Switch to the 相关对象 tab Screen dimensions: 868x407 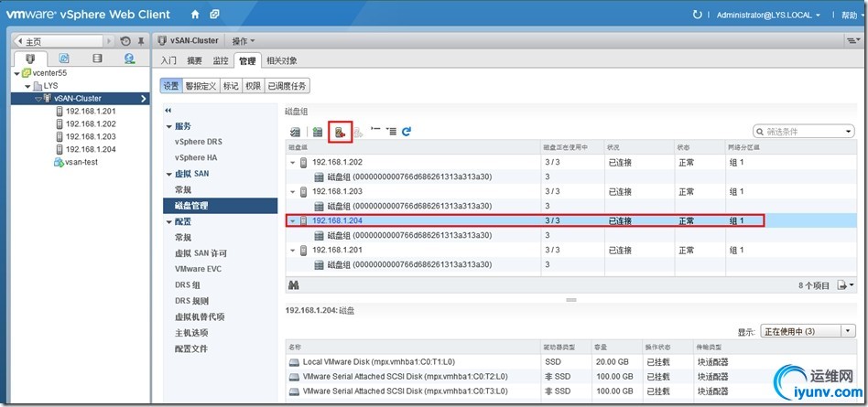click(x=282, y=60)
